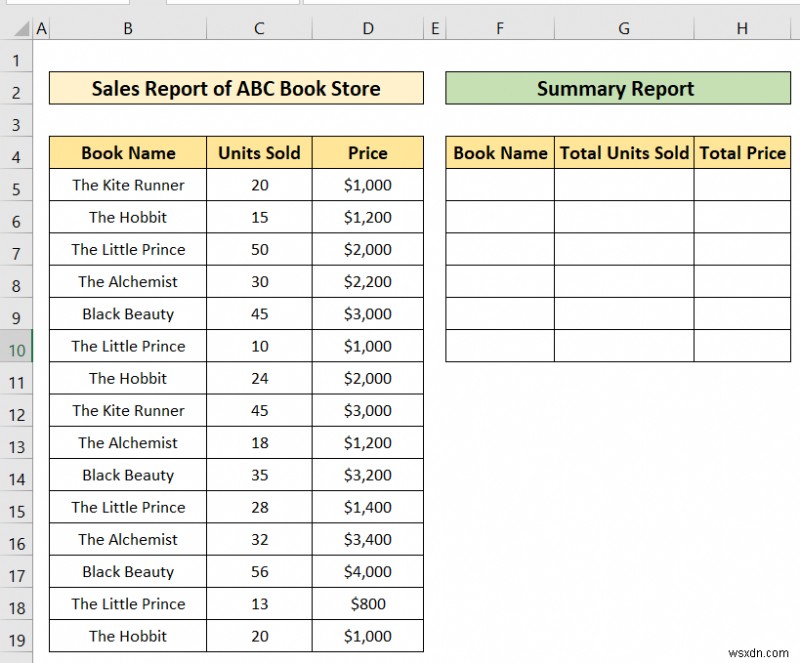Click the cell containing The Kite Runner
800x663 pixels.
127,185
